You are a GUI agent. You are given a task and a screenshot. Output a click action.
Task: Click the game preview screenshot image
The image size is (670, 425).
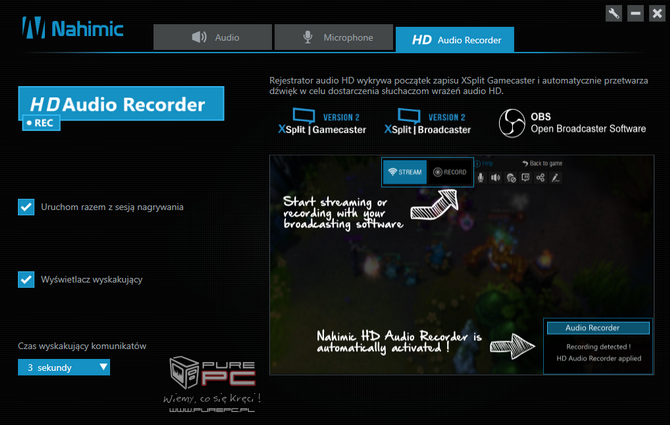(461, 265)
